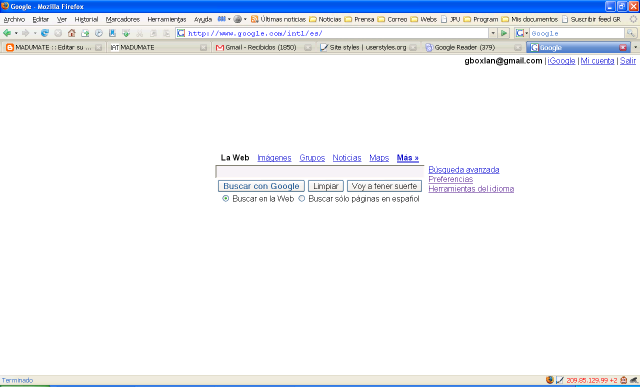Viewport: 640px width, 387px height.
Task: Open the Marcadores menu
Action: pos(122,19)
